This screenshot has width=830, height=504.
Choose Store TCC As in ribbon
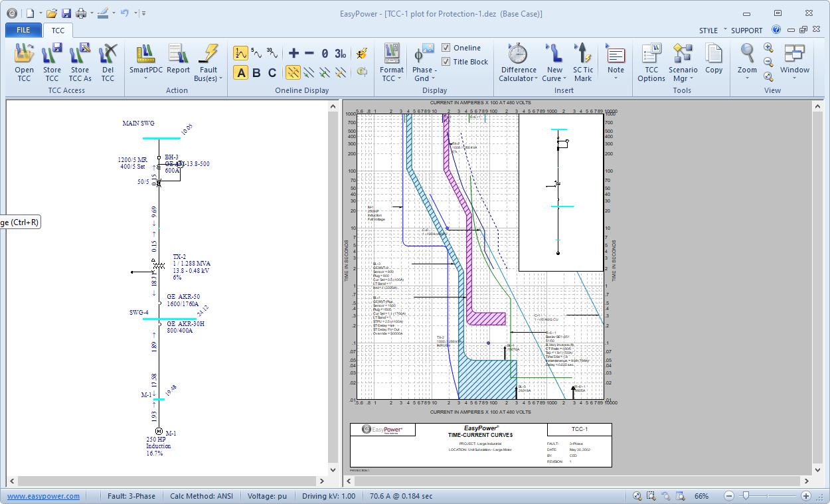(x=80, y=63)
